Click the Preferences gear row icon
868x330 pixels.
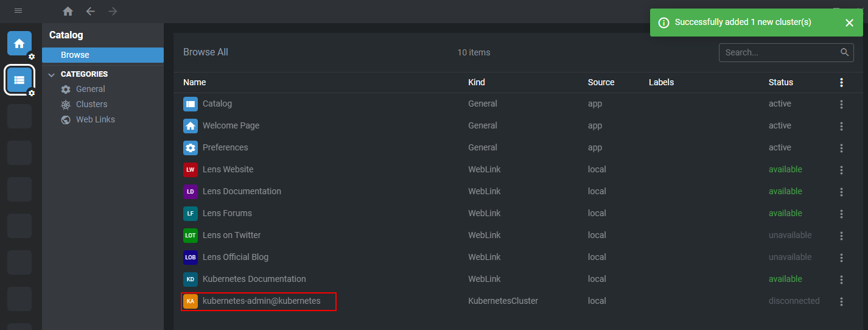[191, 148]
